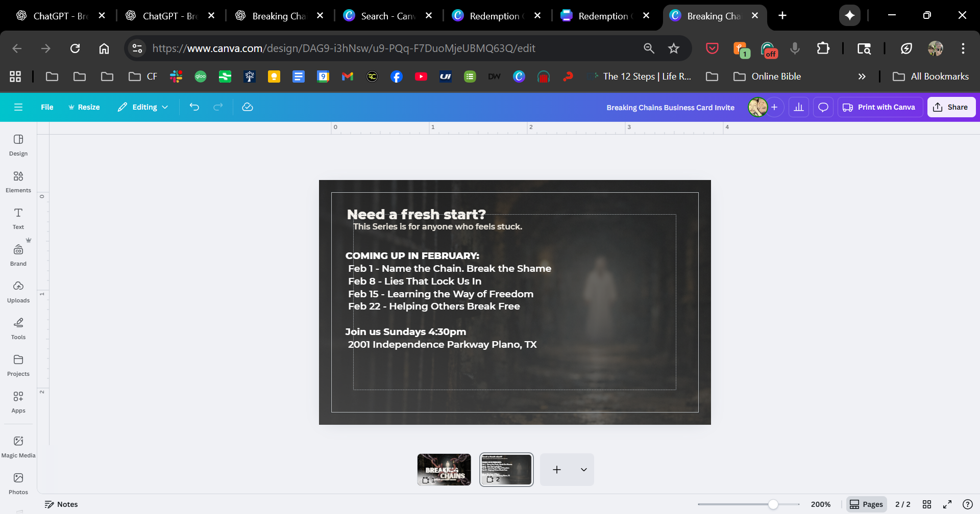Open the Text tool panel
980x514 pixels.
coord(18,218)
